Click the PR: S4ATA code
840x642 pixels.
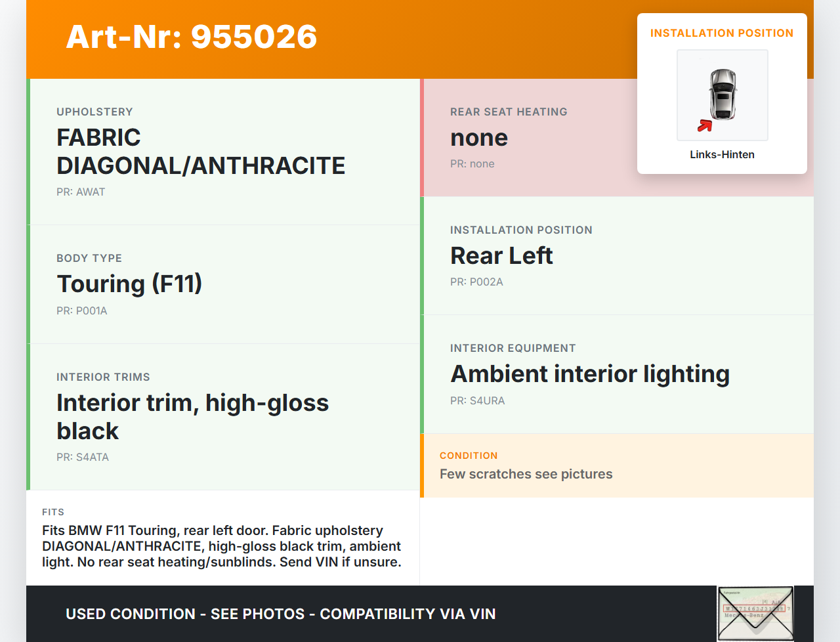83,458
